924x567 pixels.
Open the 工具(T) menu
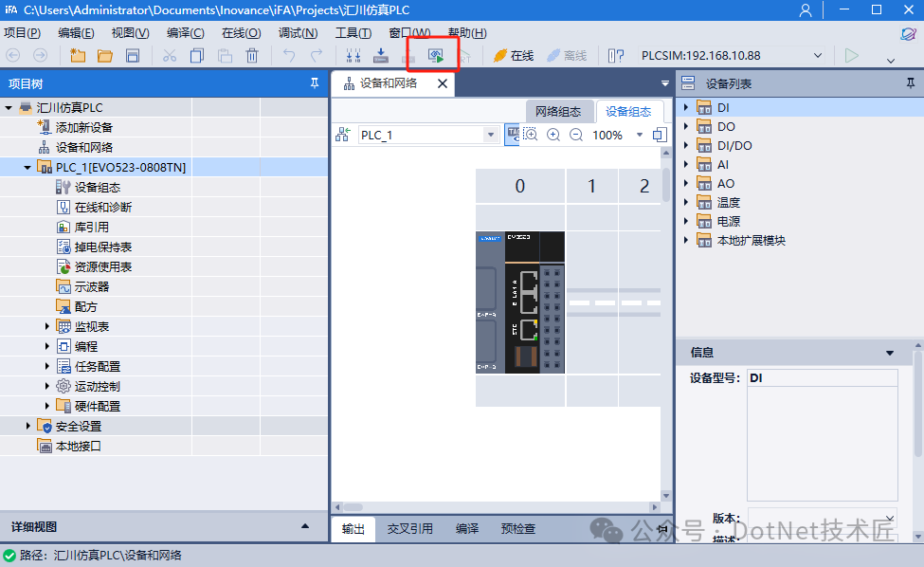353,33
